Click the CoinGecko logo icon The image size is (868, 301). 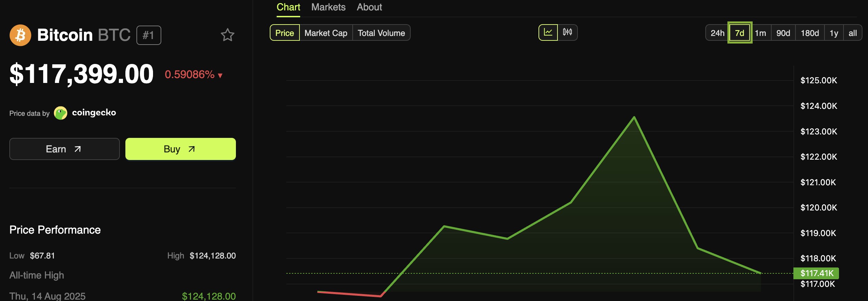[61, 113]
